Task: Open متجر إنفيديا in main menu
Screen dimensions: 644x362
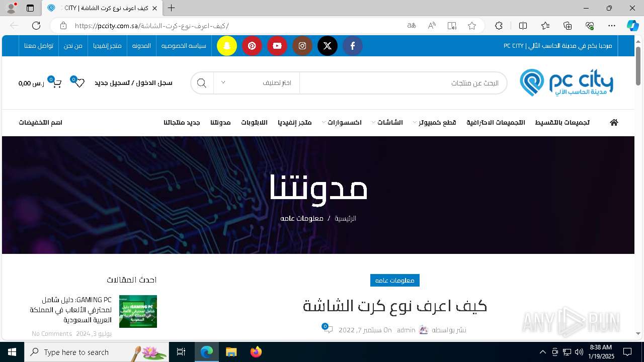Action: coord(295,123)
